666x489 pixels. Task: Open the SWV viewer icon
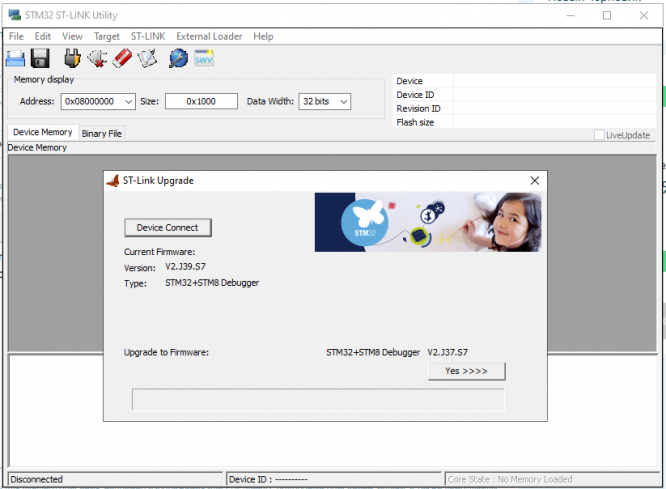click(203, 58)
